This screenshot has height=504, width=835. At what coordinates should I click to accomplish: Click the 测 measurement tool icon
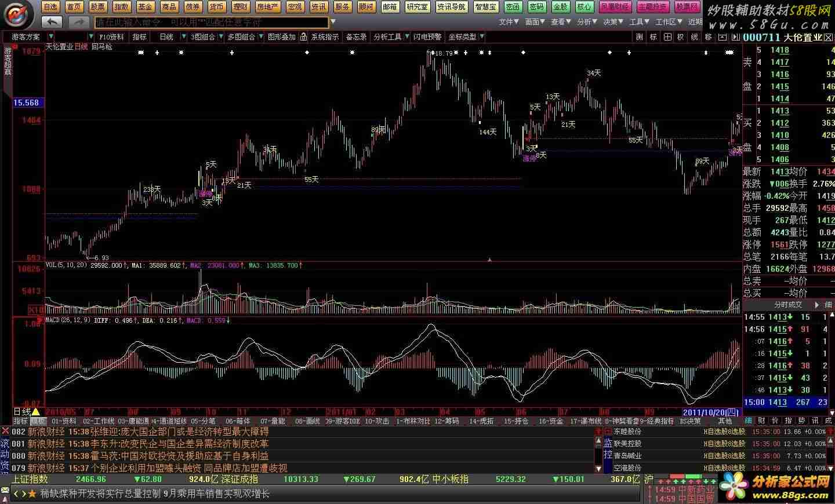coord(639,36)
